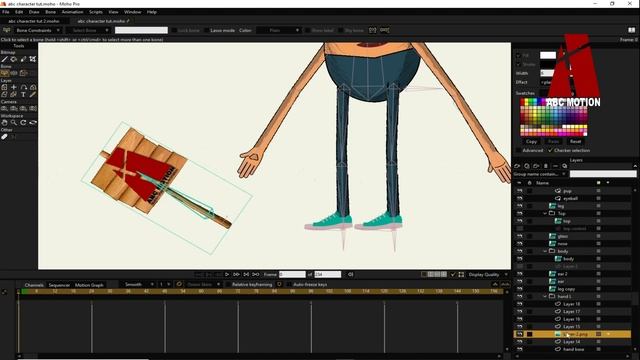
Task: Select the arc-shaped Follow Path layer tool
Action: (23, 87)
